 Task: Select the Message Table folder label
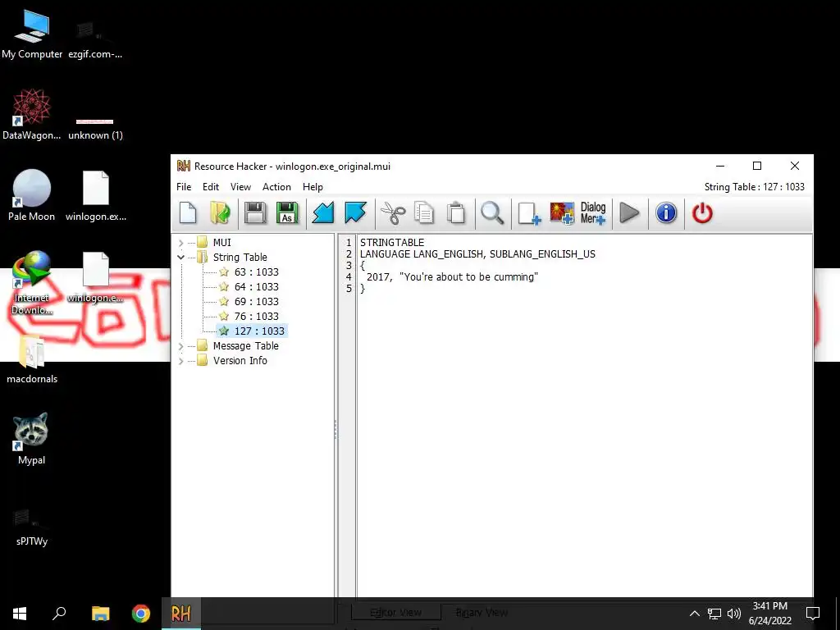point(245,346)
